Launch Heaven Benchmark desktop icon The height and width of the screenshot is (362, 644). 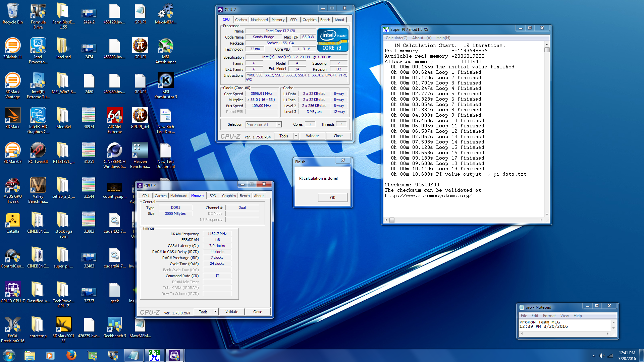click(x=140, y=155)
